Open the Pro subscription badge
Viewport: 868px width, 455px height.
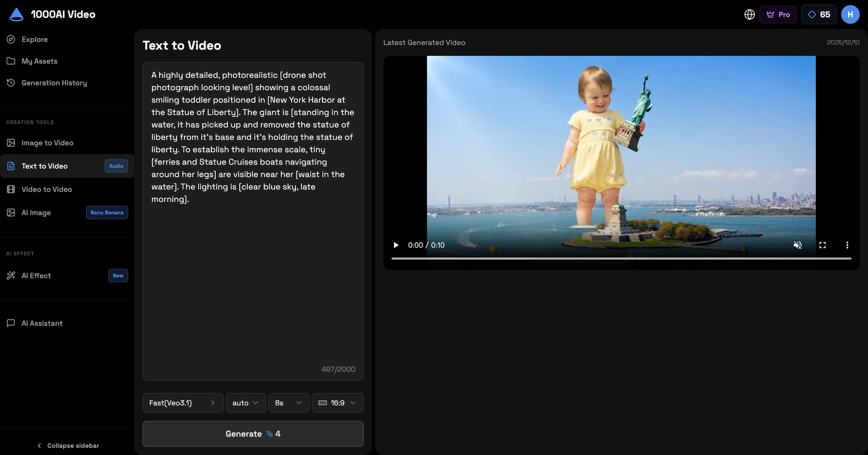[x=778, y=15]
